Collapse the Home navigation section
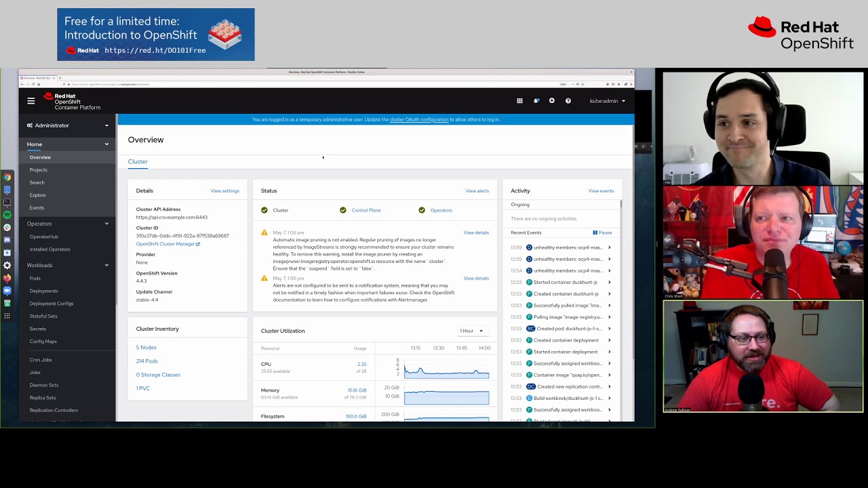 (x=68, y=144)
